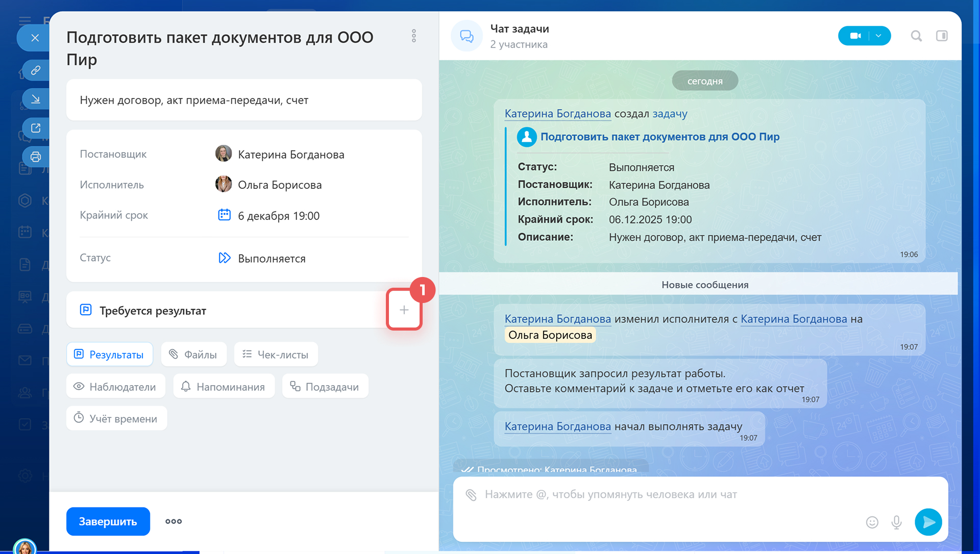980x554 pixels.
Task: Expand video call options dropdown arrow
Action: (x=878, y=36)
